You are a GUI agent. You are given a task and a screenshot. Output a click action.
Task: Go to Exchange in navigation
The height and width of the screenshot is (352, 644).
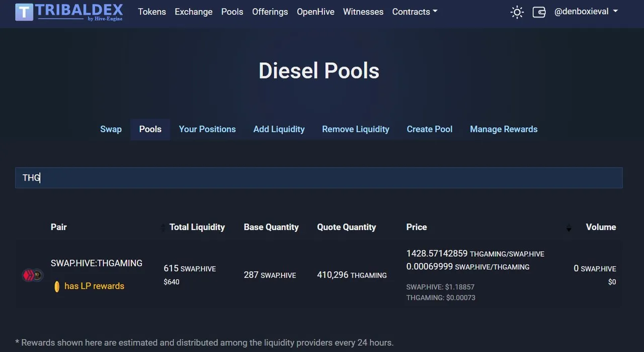click(x=193, y=12)
